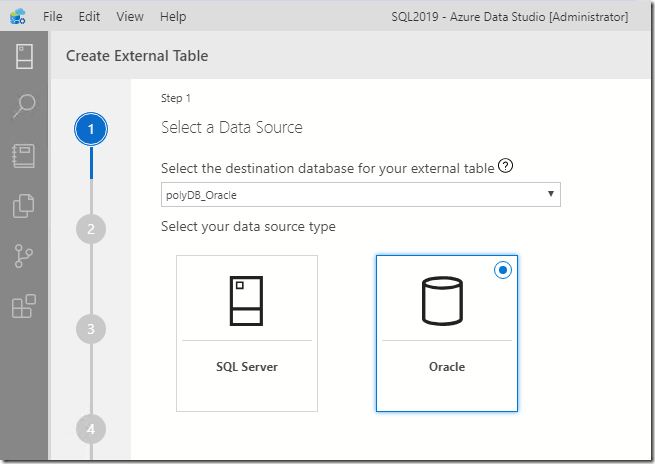Click the Oracle database cylinder icon
This screenshot has height=464, width=655.
[442, 301]
